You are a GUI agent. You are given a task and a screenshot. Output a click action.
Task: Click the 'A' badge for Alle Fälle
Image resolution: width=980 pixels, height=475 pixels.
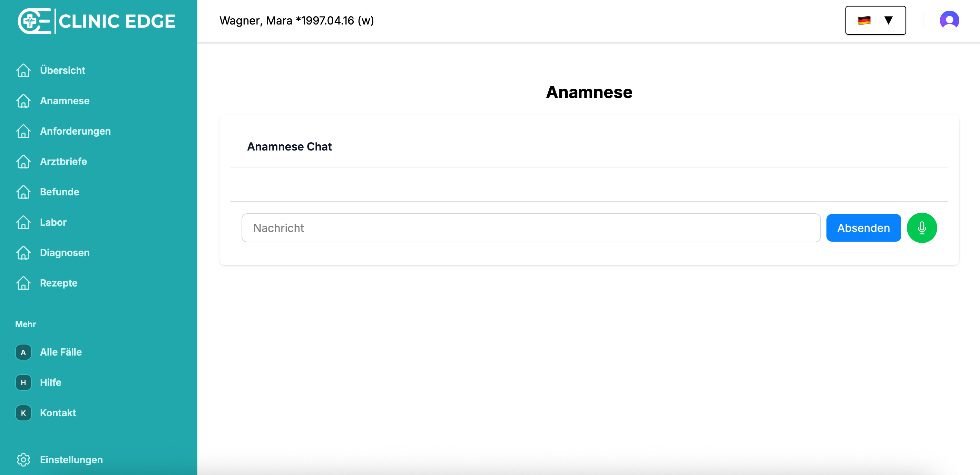click(23, 352)
